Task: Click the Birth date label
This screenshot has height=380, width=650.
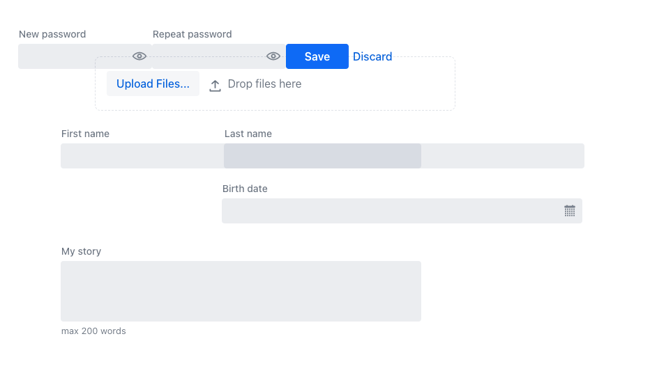Action: point(245,189)
